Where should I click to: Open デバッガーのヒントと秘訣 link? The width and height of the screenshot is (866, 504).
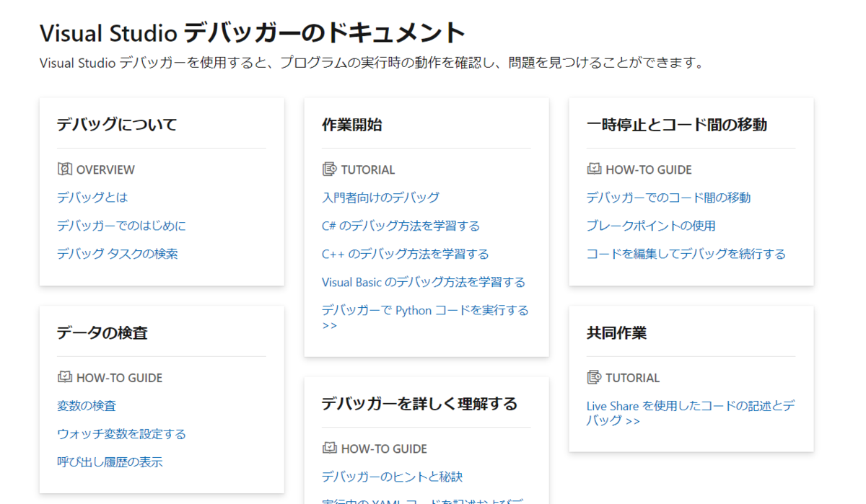point(392,477)
